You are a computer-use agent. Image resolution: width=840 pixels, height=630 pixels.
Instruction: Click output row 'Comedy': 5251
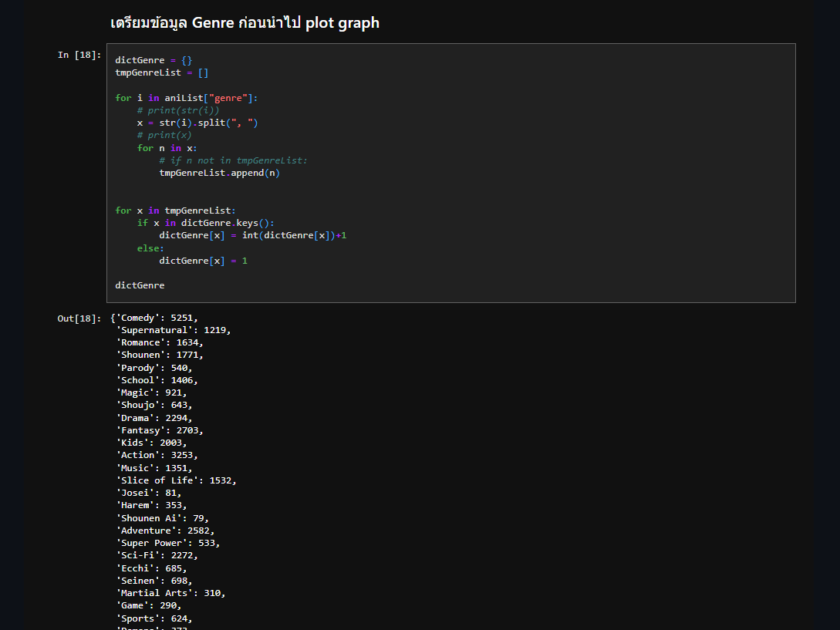coord(154,318)
